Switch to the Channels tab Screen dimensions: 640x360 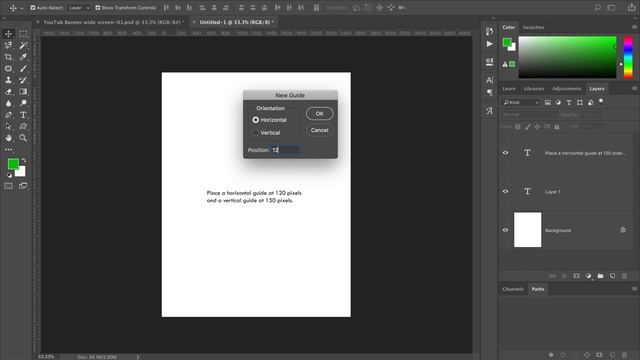(513, 289)
